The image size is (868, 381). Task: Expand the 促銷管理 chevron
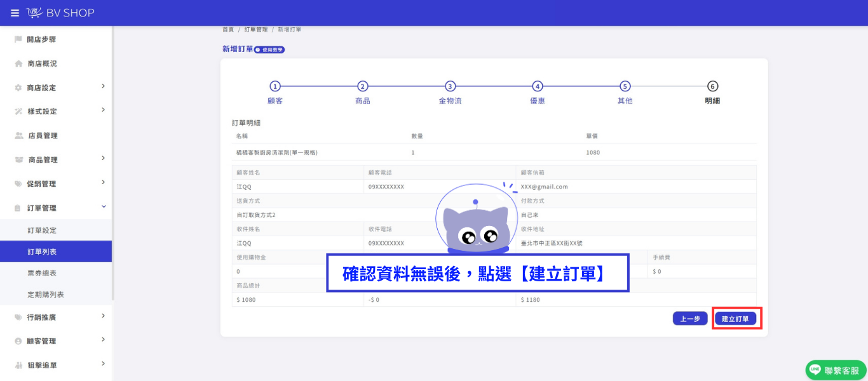tap(103, 182)
